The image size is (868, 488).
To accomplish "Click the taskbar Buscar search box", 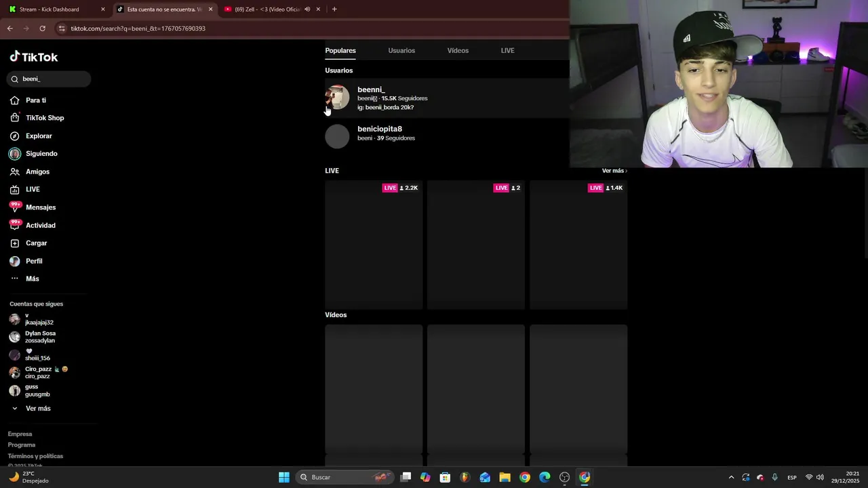I will click(344, 477).
